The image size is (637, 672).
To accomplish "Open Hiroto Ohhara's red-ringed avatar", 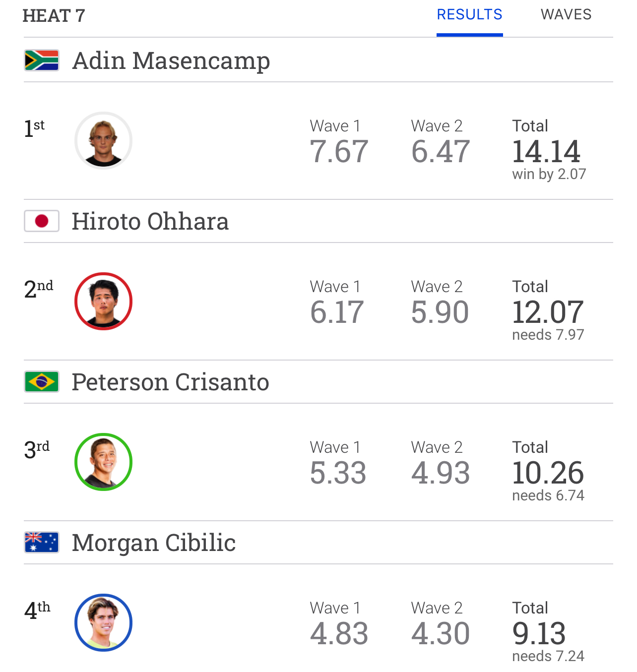I will pyautogui.click(x=103, y=302).
